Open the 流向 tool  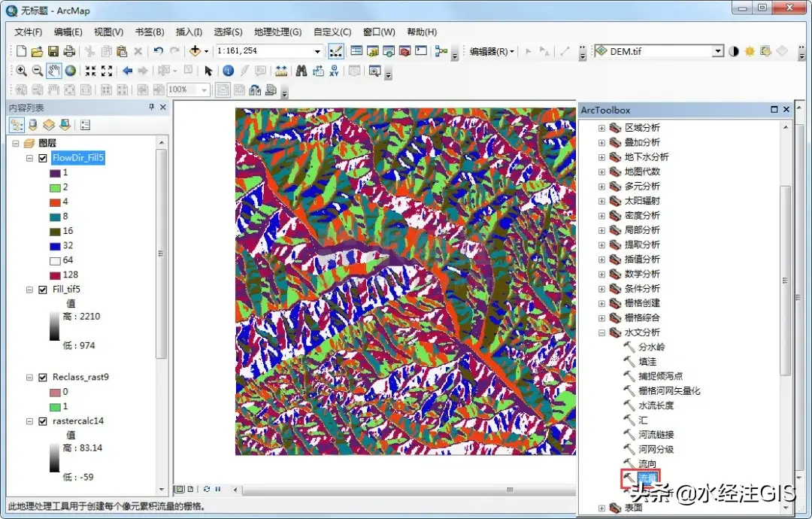click(x=647, y=463)
